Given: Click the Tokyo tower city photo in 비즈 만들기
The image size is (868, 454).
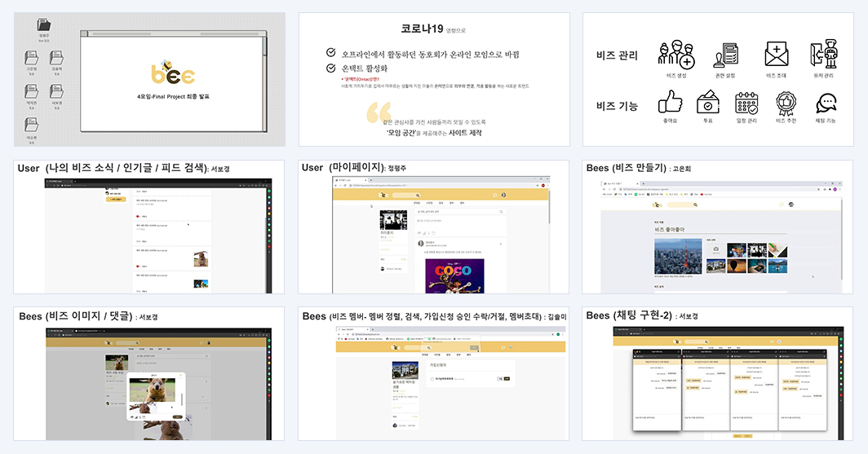Looking at the screenshot, I should [x=678, y=256].
